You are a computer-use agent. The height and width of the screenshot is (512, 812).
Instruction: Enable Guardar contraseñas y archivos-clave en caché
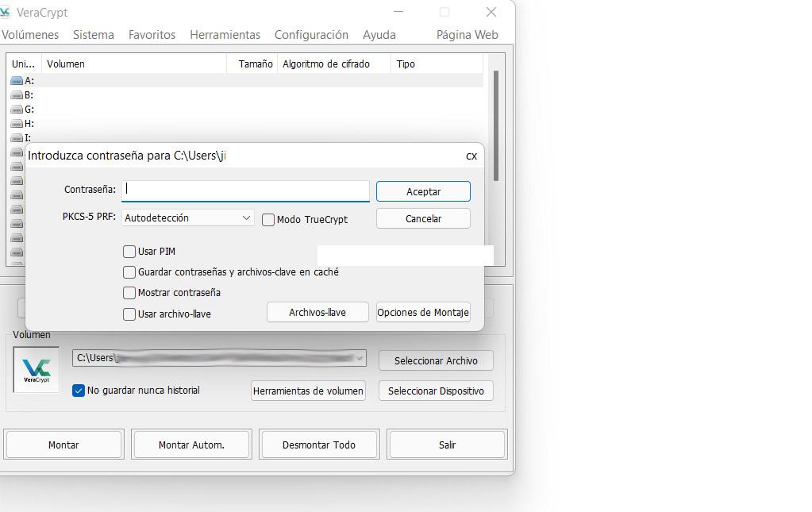point(129,272)
